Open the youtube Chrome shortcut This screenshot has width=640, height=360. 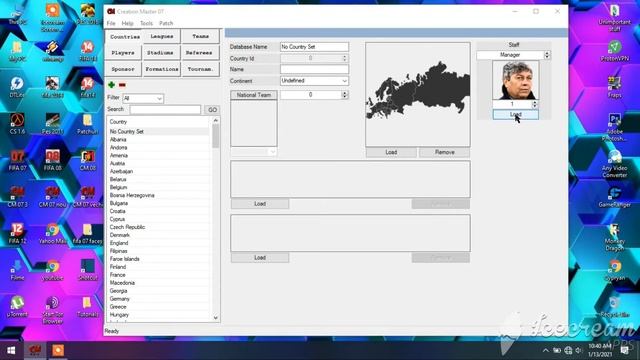[x=52, y=270]
